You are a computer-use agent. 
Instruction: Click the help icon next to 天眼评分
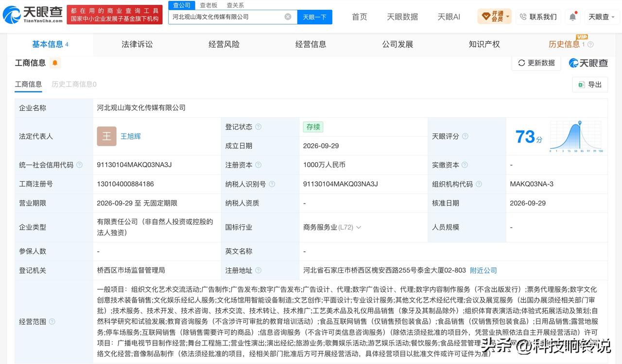pyautogui.click(x=465, y=136)
